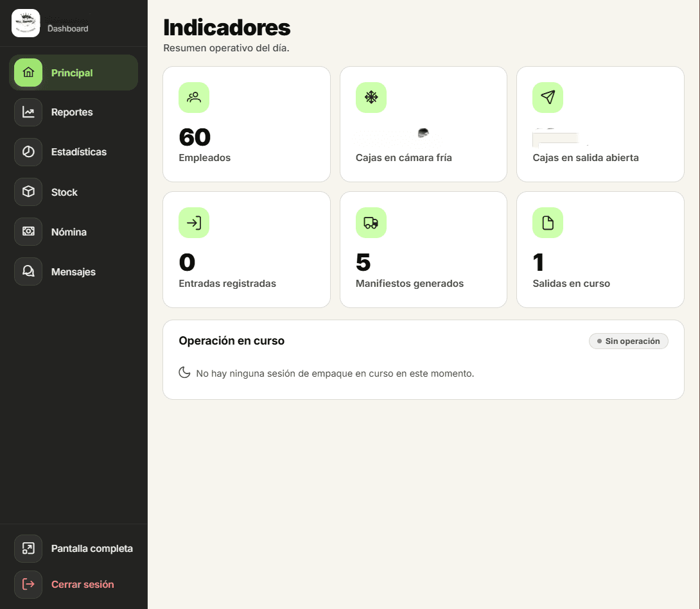Click the Cerrar sesión logout icon
700x609 pixels.
(28, 585)
